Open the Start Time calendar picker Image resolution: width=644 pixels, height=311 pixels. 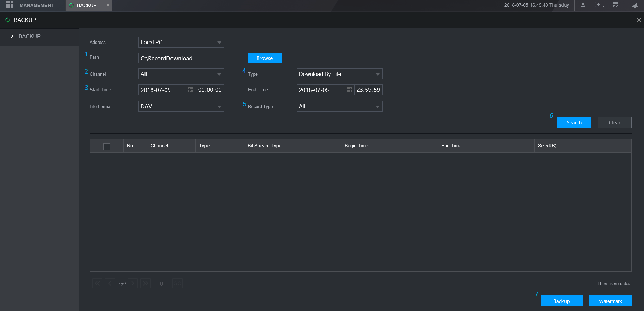coord(191,90)
